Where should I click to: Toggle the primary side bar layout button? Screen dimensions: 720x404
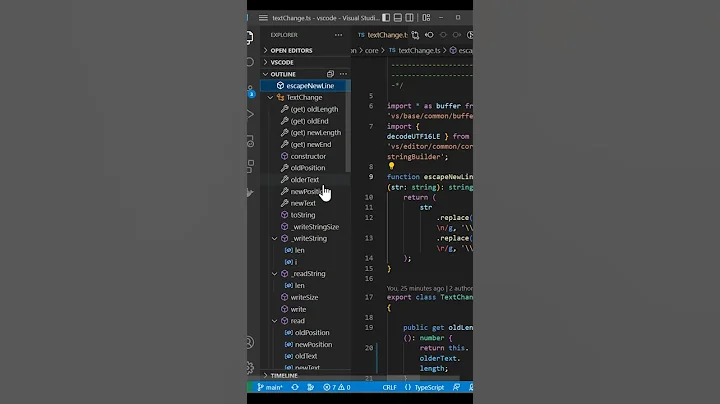(x=386, y=17)
